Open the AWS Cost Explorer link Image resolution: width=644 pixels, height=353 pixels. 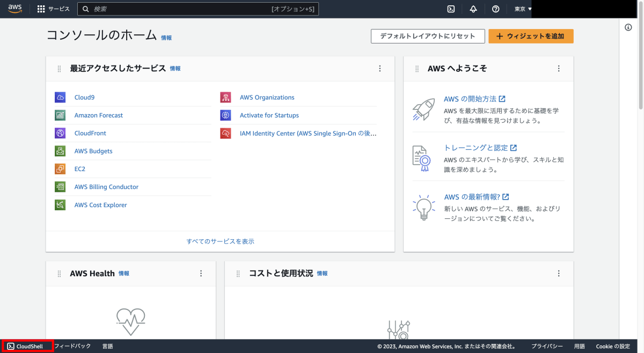coord(101,205)
